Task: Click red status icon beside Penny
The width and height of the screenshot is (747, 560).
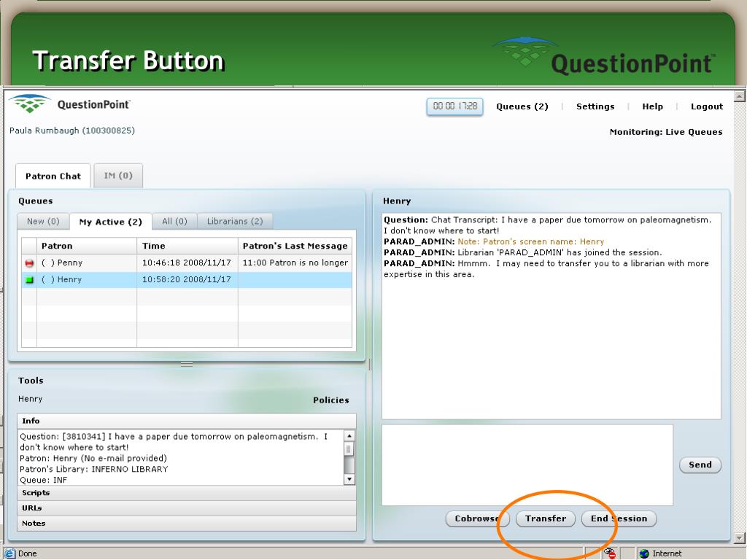Action: coord(29,262)
